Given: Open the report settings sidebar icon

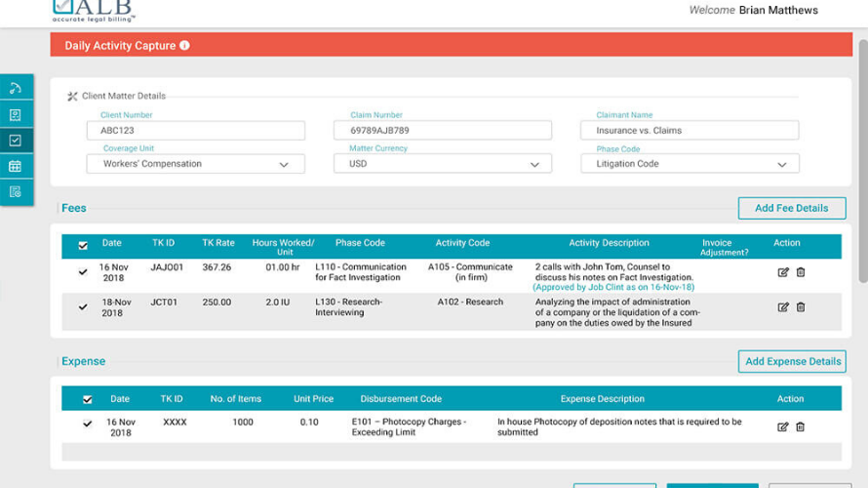Looking at the screenshot, I should (x=16, y=192).
